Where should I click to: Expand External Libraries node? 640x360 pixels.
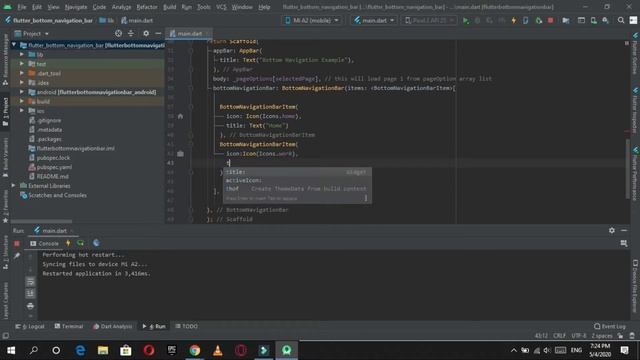tap(14, 186)
